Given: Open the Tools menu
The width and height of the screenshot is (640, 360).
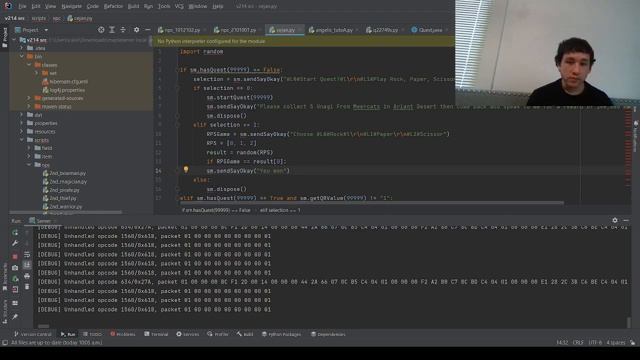Looking at the screenshot, I should (164, 7).
